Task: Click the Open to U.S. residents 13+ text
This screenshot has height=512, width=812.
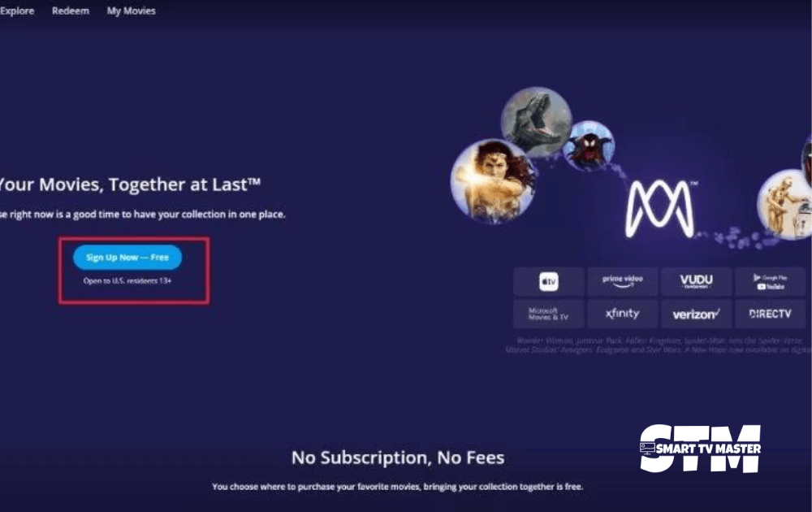Action: point(127,281)
